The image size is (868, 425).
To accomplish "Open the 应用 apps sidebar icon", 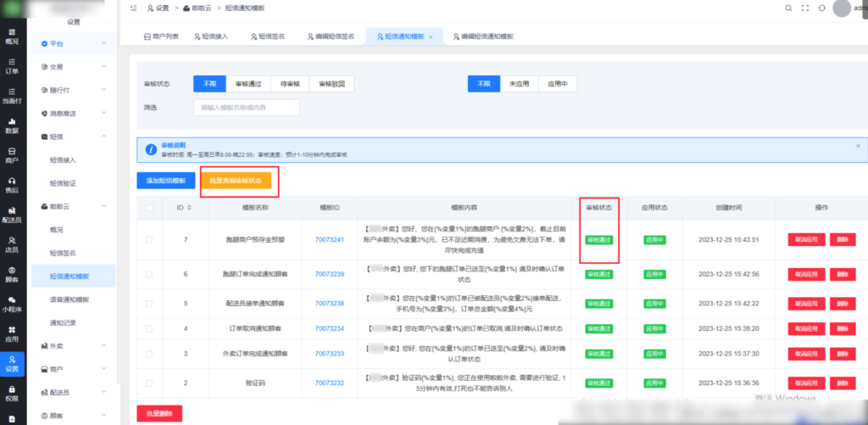I will pos(12,334).
